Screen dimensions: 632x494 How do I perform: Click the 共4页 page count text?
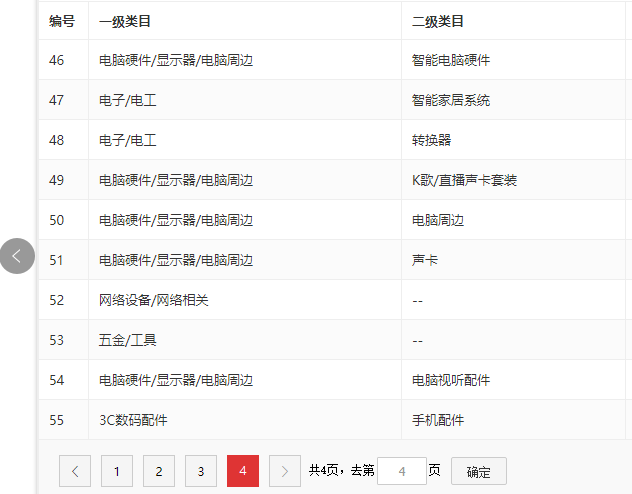pyautogui.click(x=323, y=470)
